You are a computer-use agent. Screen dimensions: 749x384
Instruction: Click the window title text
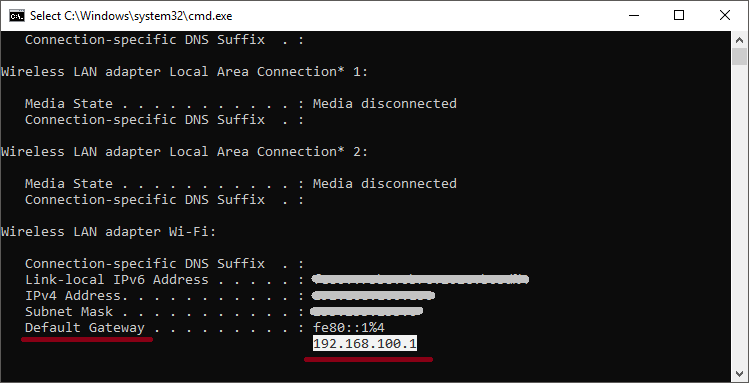click(x=131, y=16)
